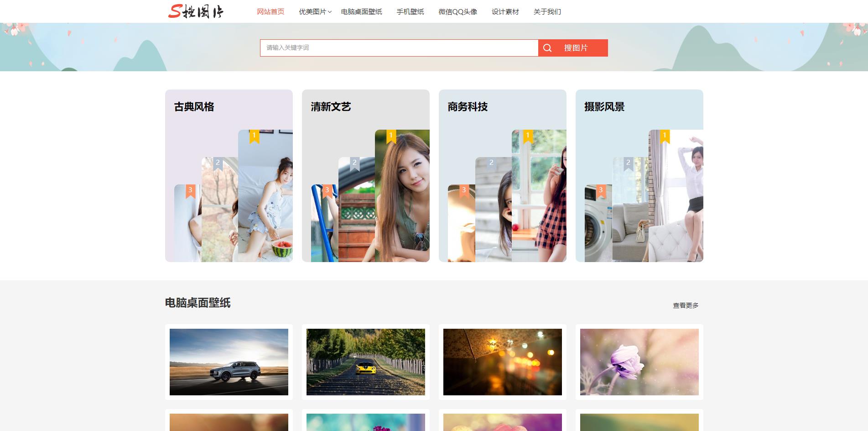Image resolution: width=868 pixels, height=431 pixels.
Task: Click the 电脑桌面壁纸 section heading
Action: 198,303
